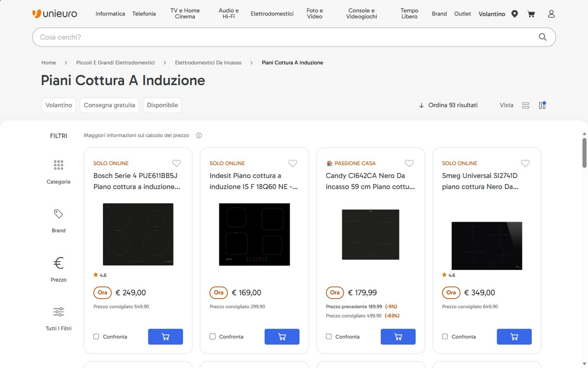Open Smeg Universal SI2741D product title
588x368 pixels.
pyautogui.click(x=480, y=181)
